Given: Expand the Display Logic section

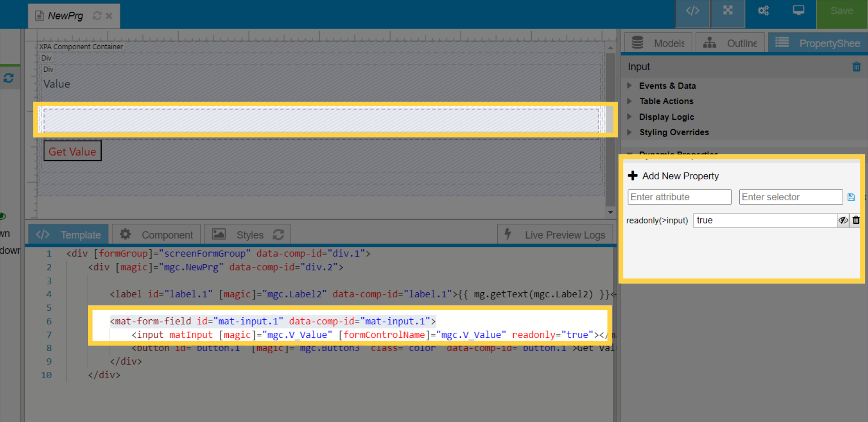Looking at the screenshot, I should (x=666, y=117).
